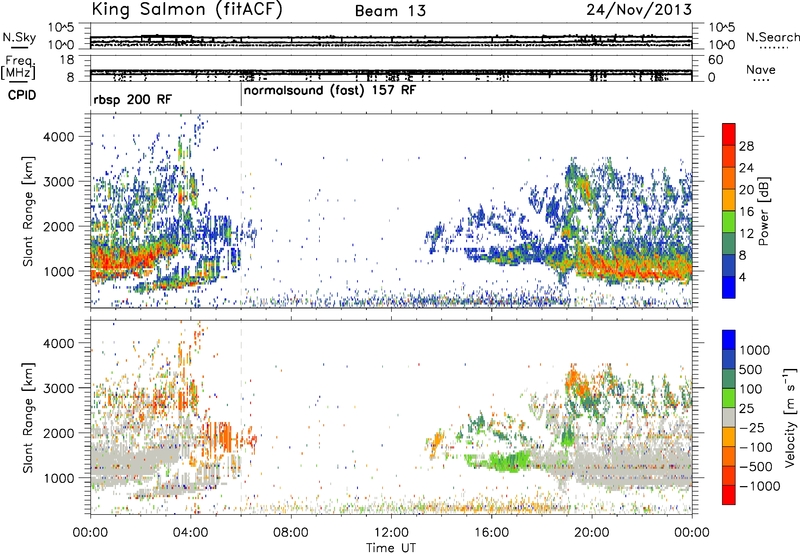Click the '20:00' time axis label

pyautogui.click(x=592, y=533)
